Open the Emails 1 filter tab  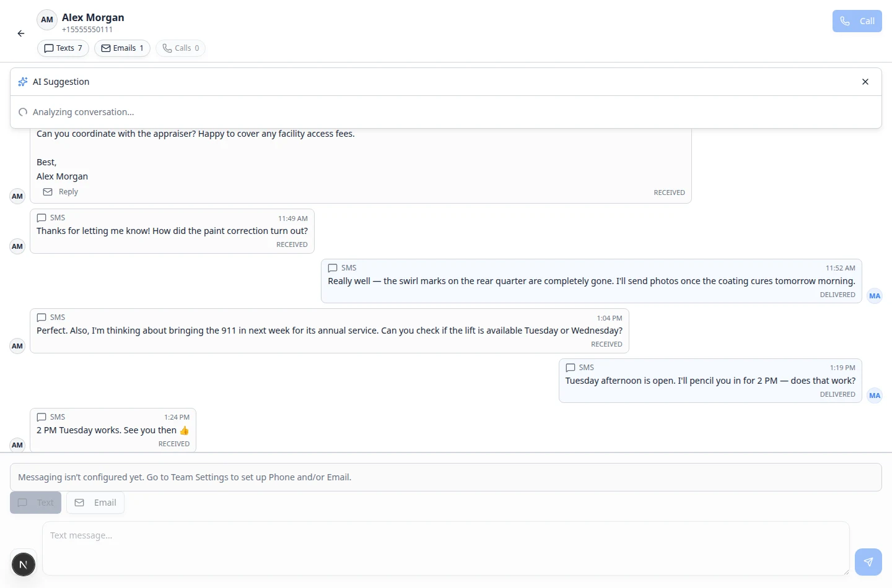(122, 48)
